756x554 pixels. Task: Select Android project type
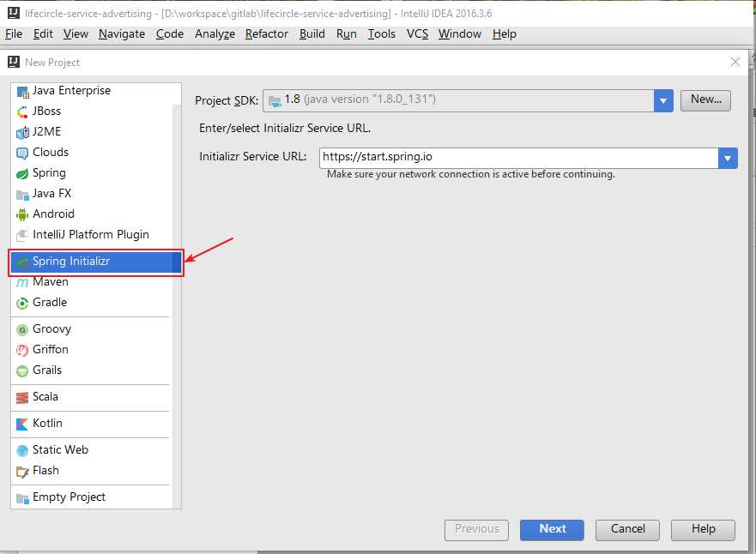pos(92,214)
